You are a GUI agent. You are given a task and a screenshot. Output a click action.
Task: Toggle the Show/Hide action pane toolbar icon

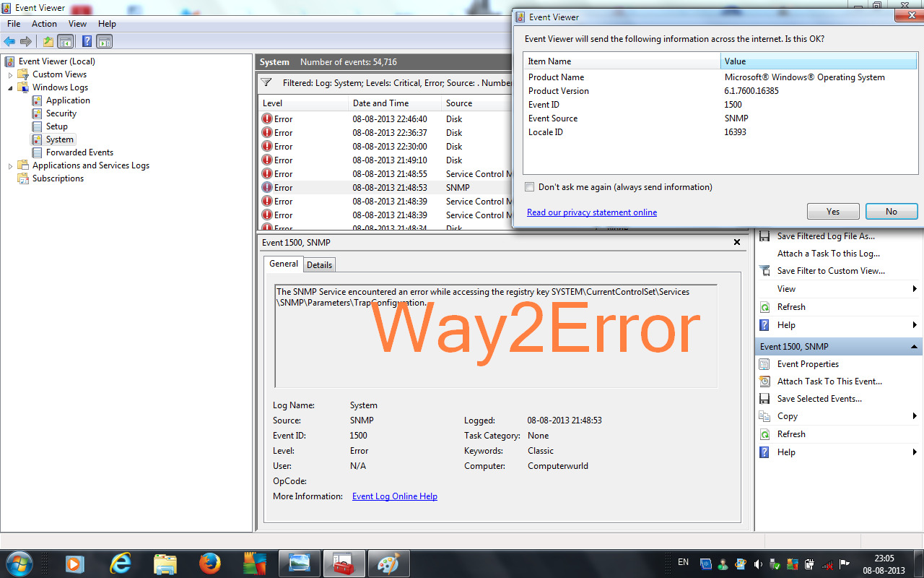tap(104, 41)
